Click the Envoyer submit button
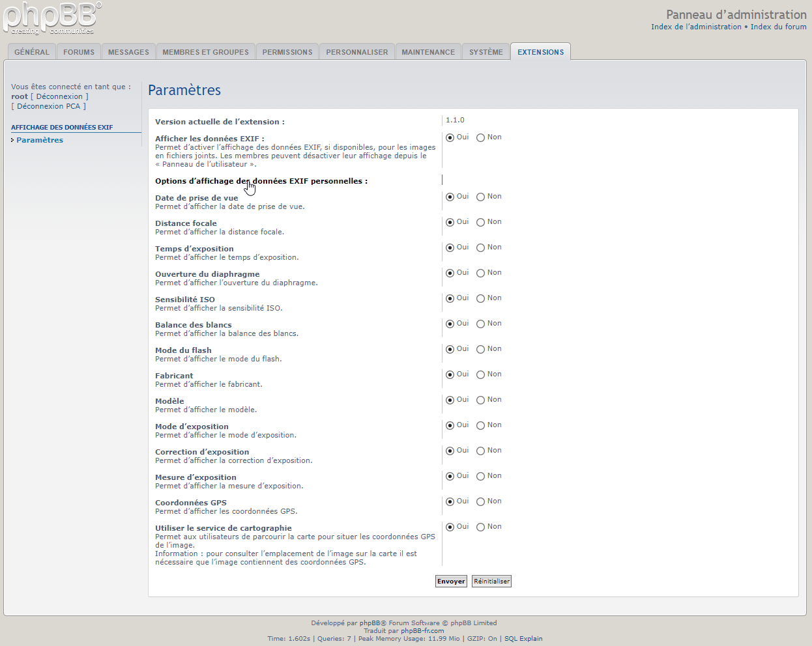The width and height of the screenshot is (812, 646). tap(451, 582)
